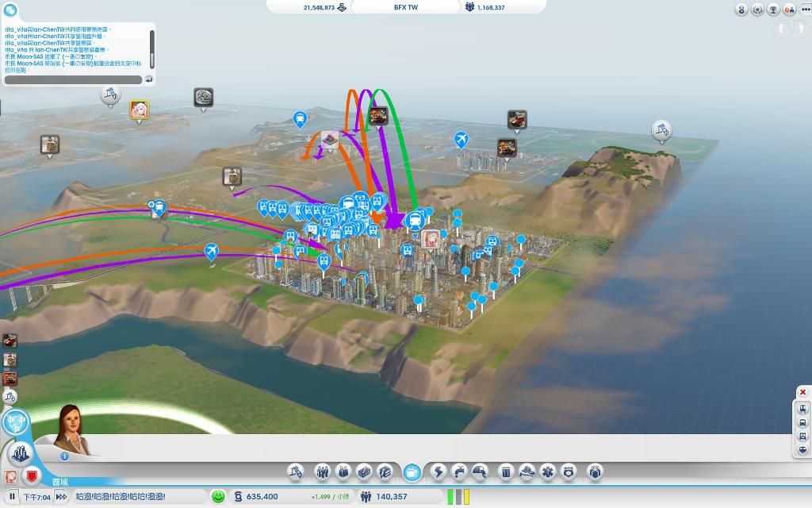Open police services with the badge icon
The width and height of the screenshot is (812, 508).
point(568,471)
